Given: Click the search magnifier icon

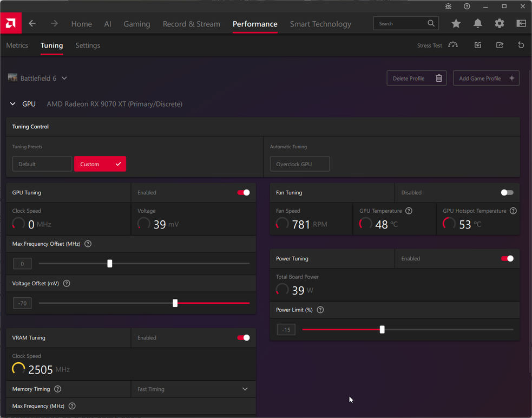Looking at the screenshot, I should pyautogui.click(x=431, y=23).
